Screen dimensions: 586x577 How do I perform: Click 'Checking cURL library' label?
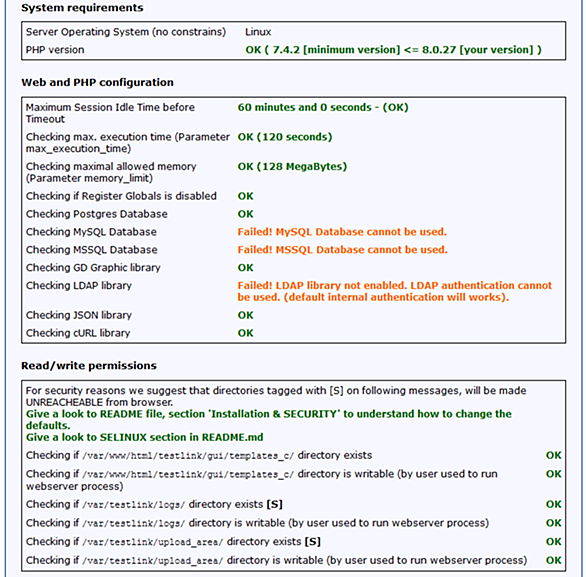tap(78, 333)
